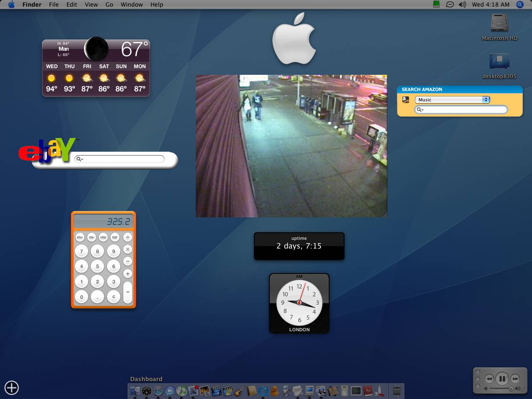The height and width of the screenshot is (399, 532).
Task: Go to previous track in iTunes widget
Action: [x=489, y=379]
